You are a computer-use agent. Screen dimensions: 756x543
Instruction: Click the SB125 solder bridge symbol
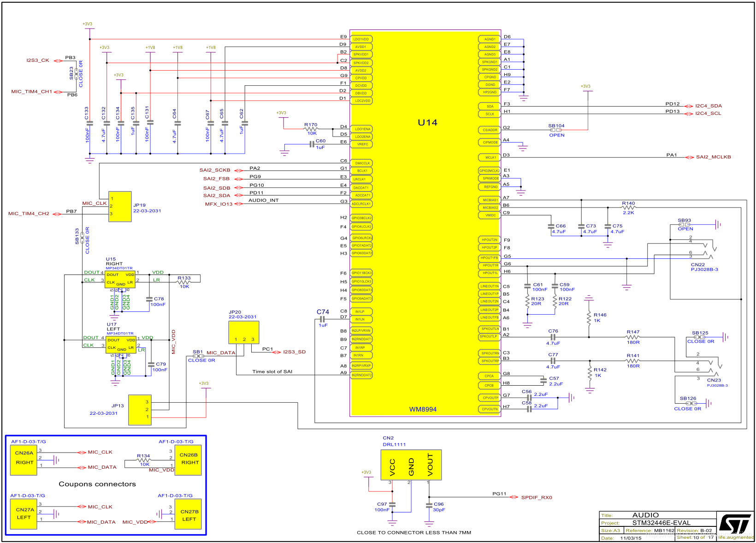point(699,337)
